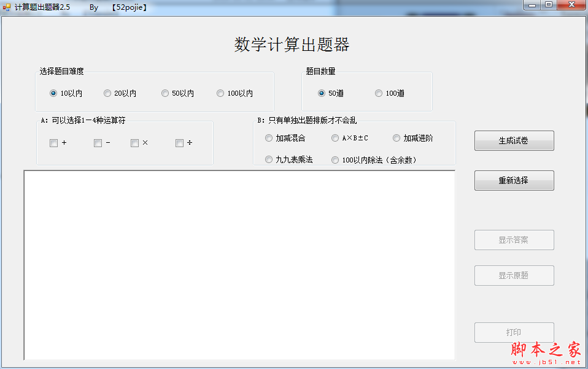Select 100以内除法（含余数）option
Image resolution: width=588 pixels, height=369 pixels.
coord(335,160)
